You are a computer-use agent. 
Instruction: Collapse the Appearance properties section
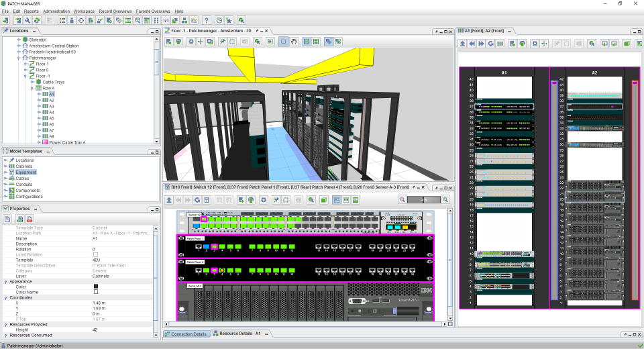pyautogui.click(x=5, y=281)
